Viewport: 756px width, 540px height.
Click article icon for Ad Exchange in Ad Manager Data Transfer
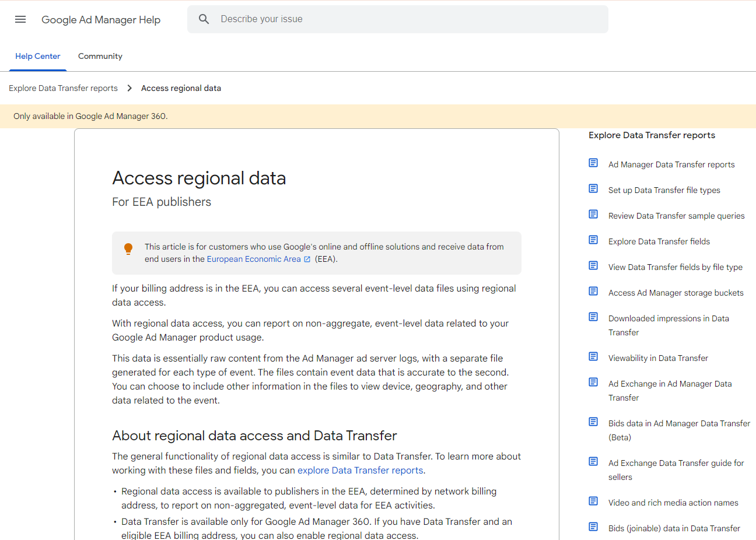(593, 382)
